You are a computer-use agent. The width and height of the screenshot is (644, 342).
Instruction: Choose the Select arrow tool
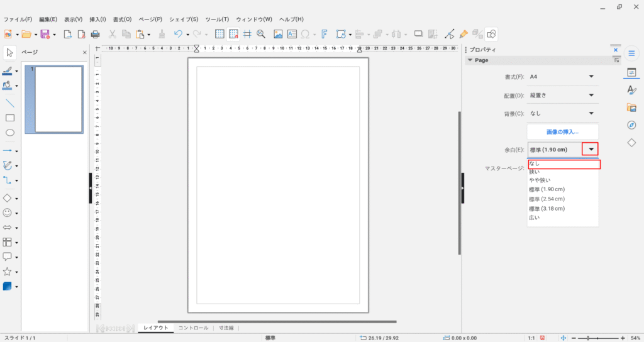pos(10,53)
